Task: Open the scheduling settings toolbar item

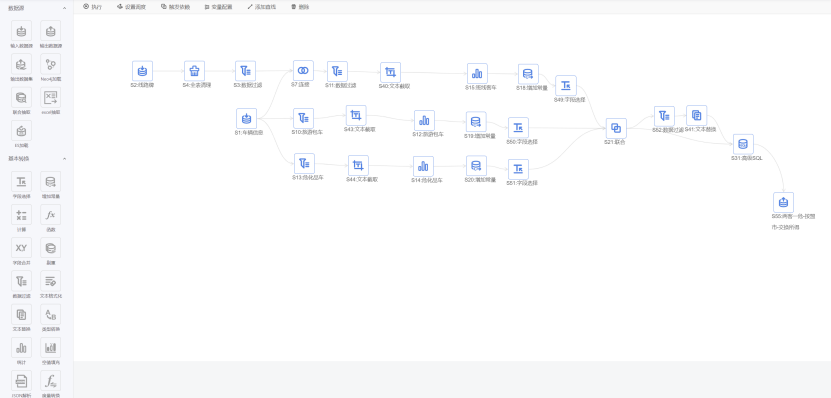Action: click(131, 7)
